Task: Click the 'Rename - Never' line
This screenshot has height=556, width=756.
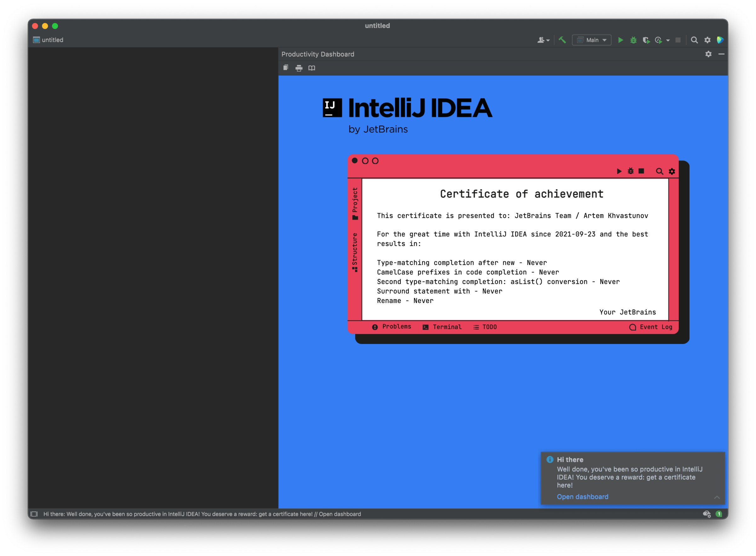Action: 405,301
